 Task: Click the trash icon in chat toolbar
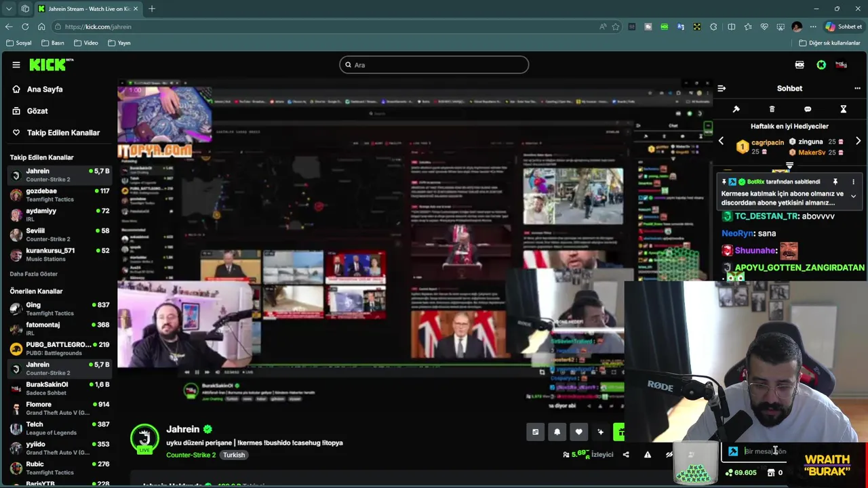tap(772, 109)
